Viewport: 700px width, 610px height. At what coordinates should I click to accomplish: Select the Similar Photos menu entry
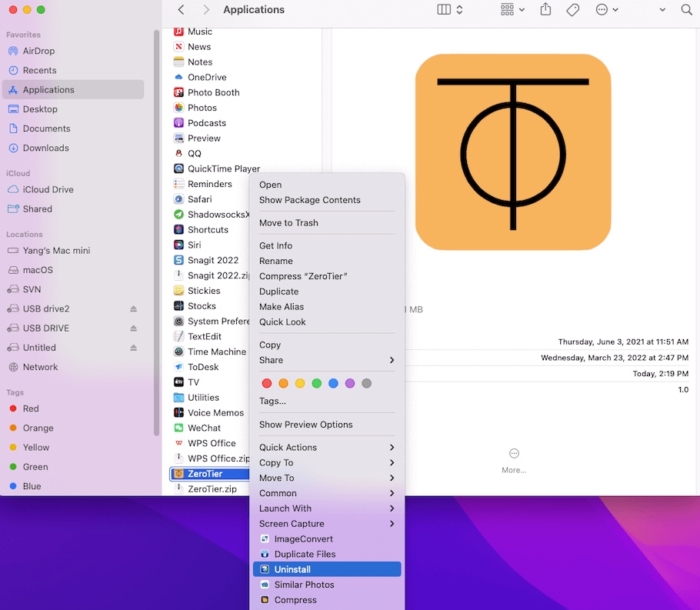click(304, 585)
